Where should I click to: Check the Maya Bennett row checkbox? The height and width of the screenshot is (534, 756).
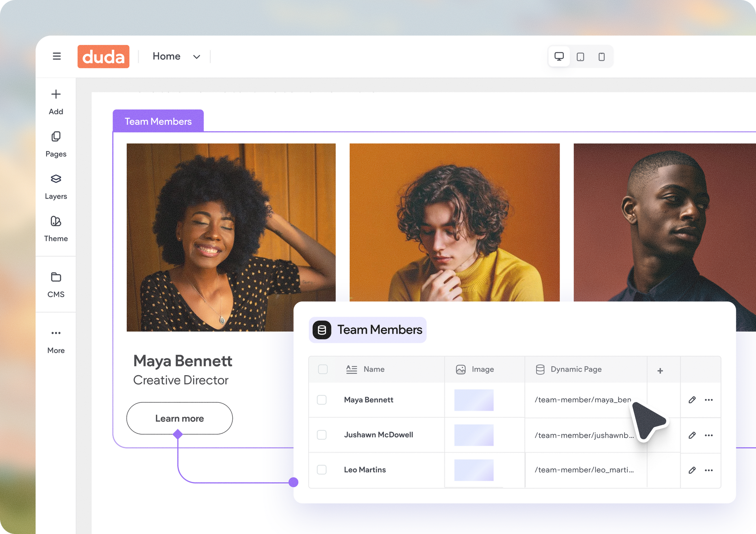322,400
